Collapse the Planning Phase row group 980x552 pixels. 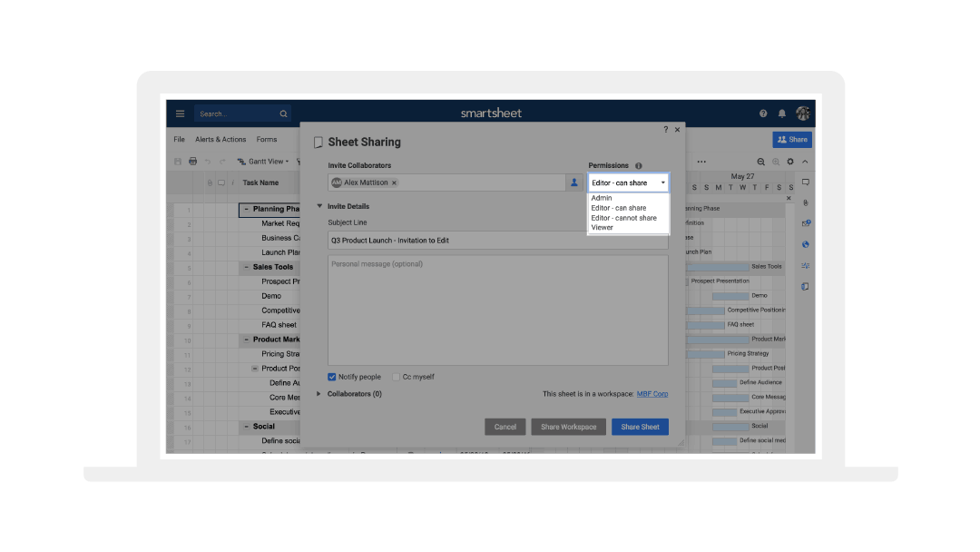246,209
